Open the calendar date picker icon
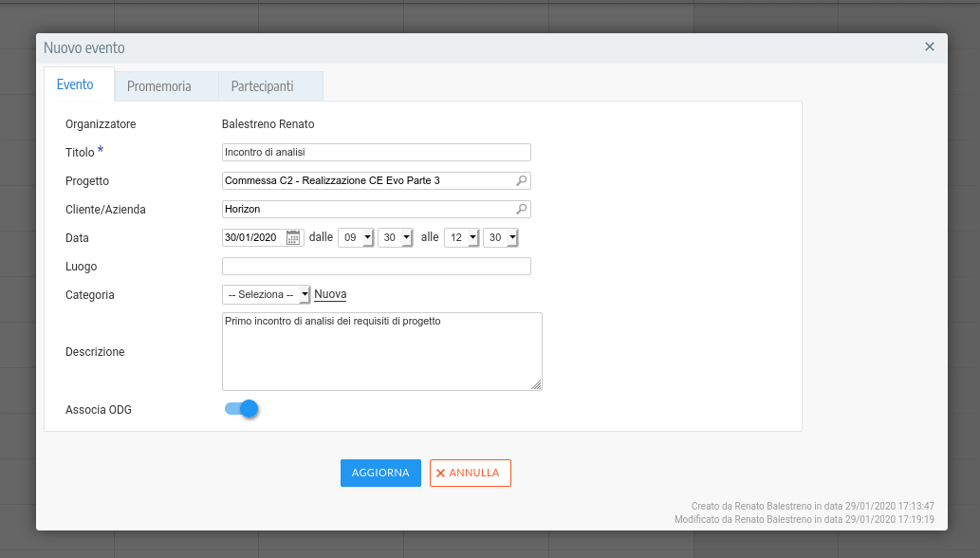The height and width of the screenshot is (558, 980). click(x=293, y=238)
